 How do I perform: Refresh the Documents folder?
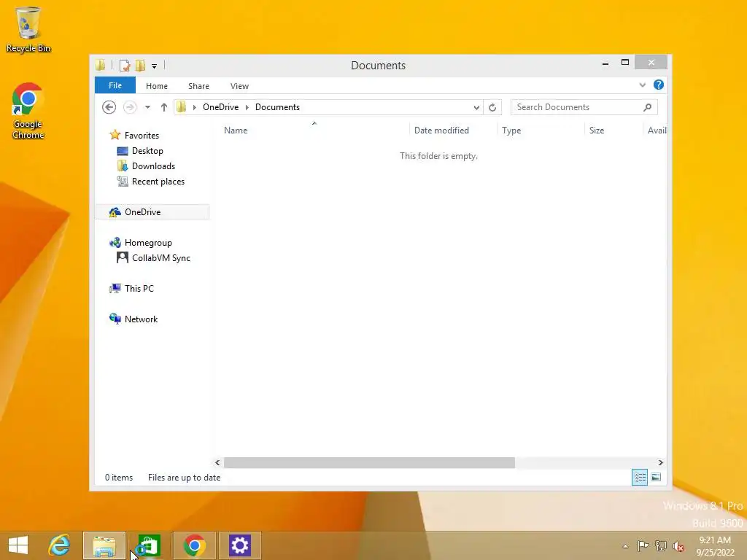(492, 107)
